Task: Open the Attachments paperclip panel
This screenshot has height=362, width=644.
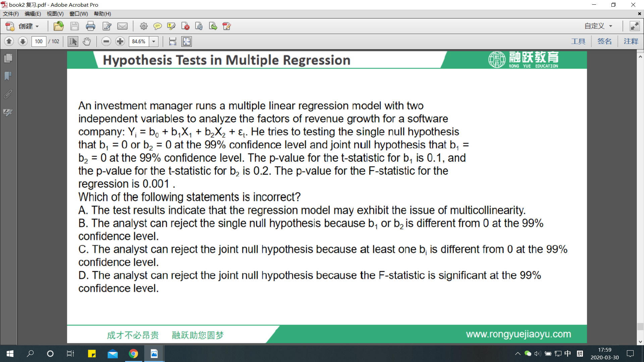Action: (8, 94)
